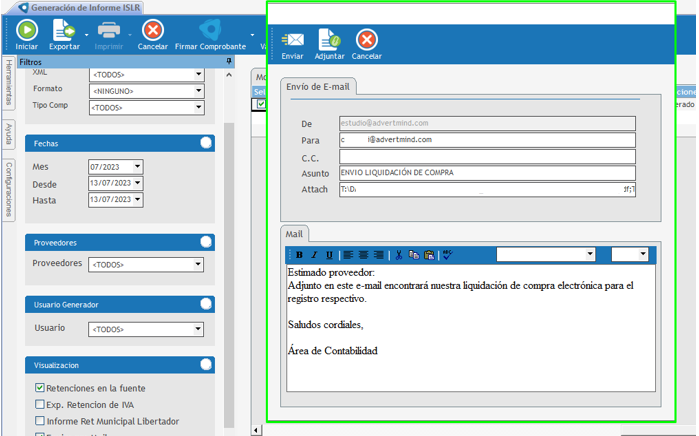
Task: Open the Configuraciones side tab
Action: coord(8,189)
